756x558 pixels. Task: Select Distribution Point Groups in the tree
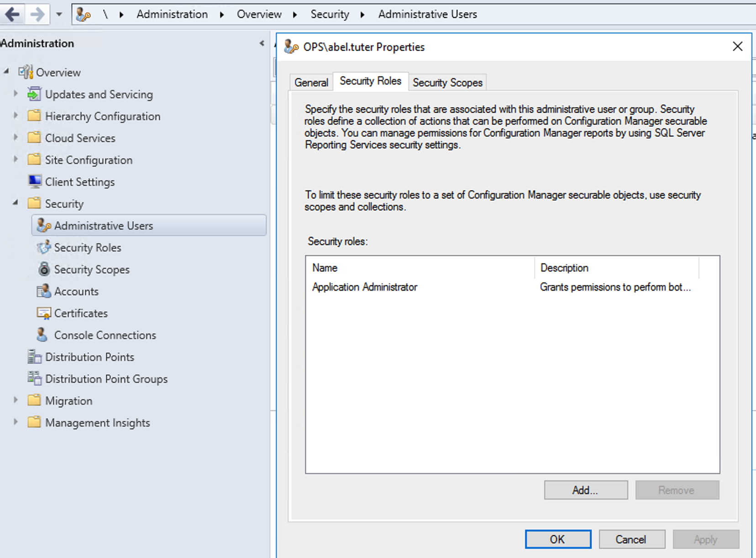[x=106, y=379]
